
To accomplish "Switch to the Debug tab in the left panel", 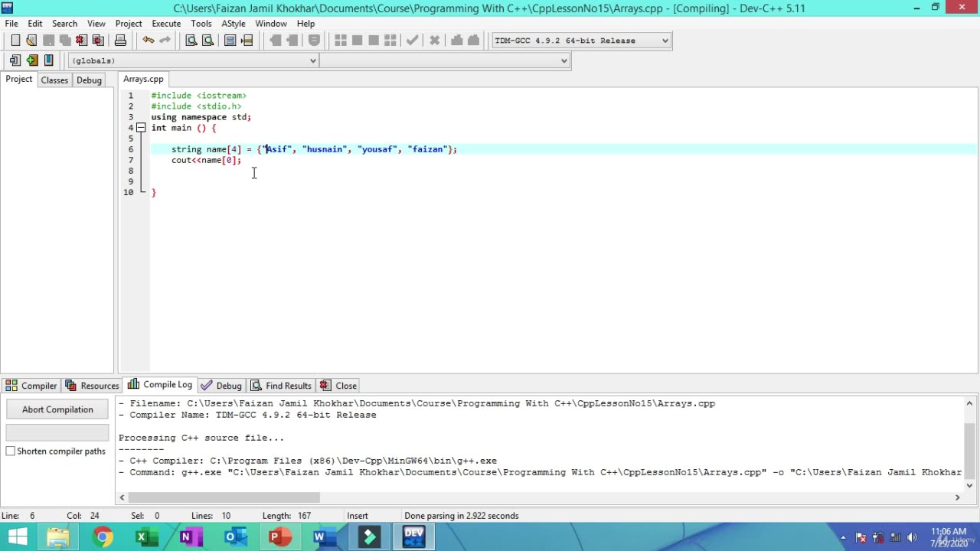I will [x=89, y=80].
